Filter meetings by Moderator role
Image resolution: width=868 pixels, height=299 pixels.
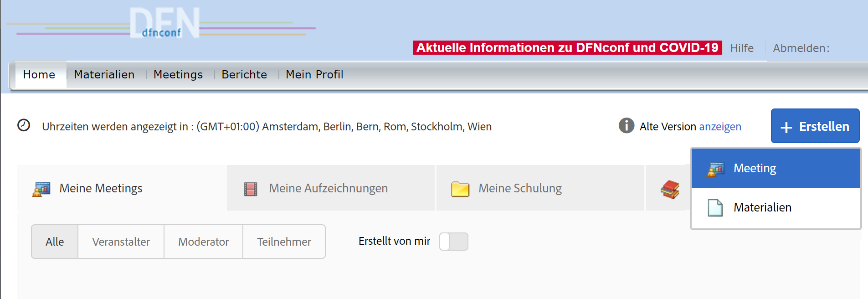(x=203, y=242)
